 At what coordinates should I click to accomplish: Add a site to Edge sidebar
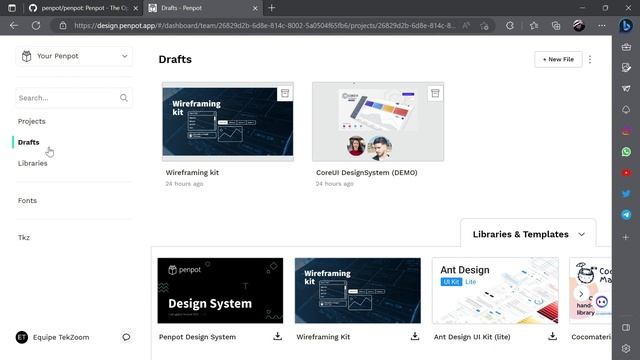[626, 237]
